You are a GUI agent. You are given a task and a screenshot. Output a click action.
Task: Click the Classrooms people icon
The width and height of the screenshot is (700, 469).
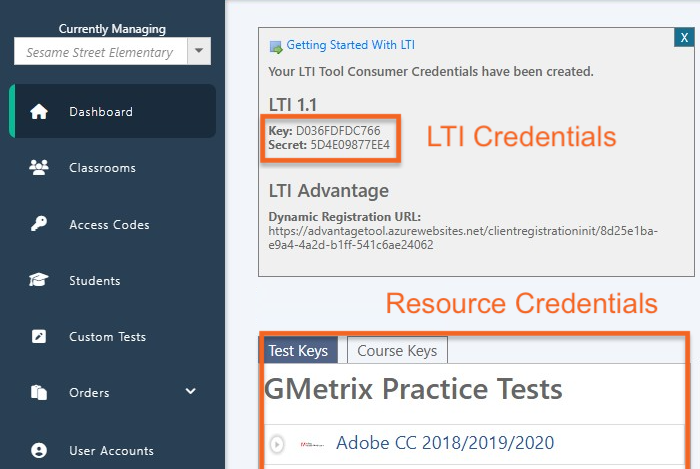pos(39,167)
